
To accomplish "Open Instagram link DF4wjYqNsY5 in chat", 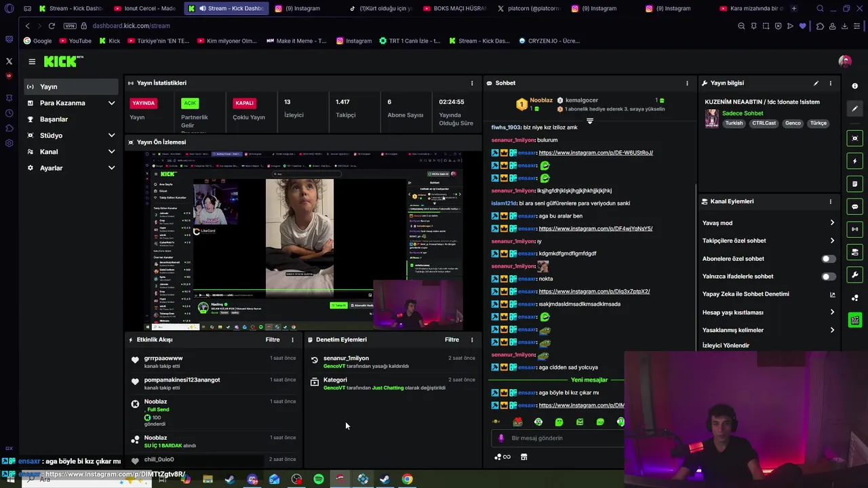I will click(x=595, y=228).
